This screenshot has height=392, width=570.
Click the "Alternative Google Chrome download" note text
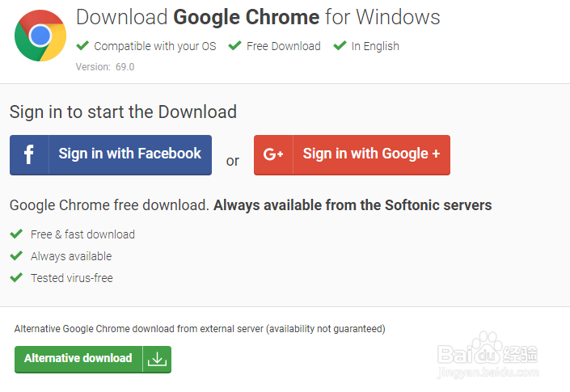coord(200,329)
